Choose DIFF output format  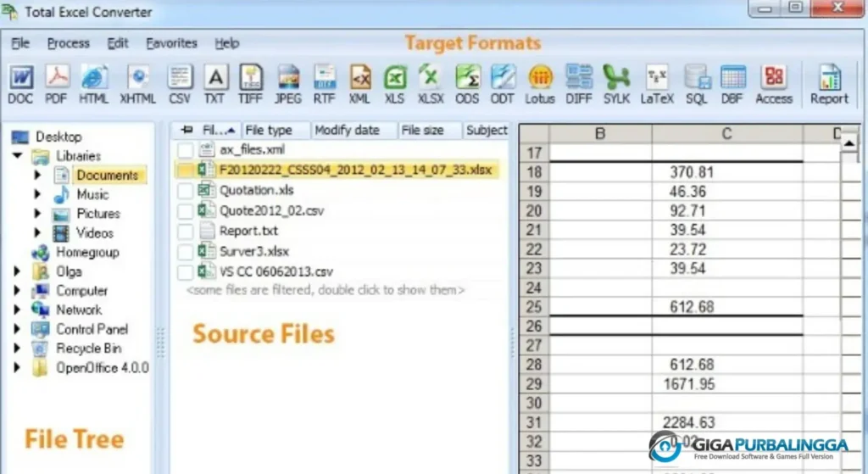579,84
